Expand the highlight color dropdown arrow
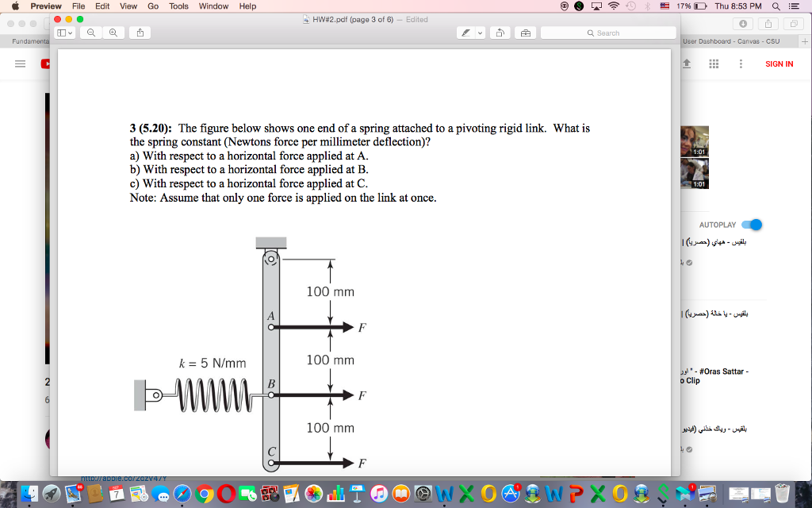Screen dimensions: 812x508 pos(480,33)
